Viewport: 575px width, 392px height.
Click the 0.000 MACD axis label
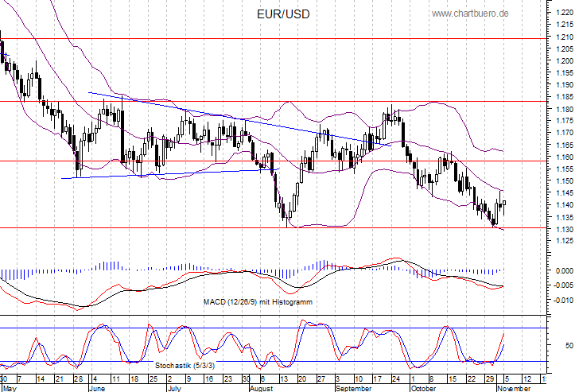click(562, 271)
